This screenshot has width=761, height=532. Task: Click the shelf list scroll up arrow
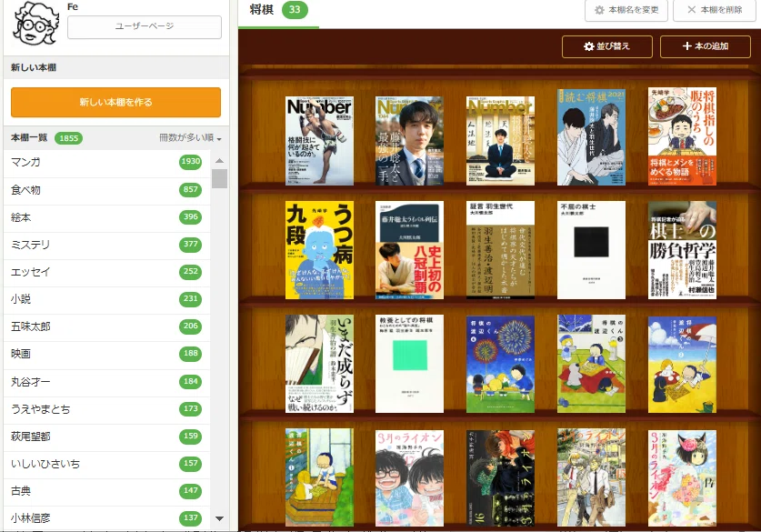coord(219,160)
